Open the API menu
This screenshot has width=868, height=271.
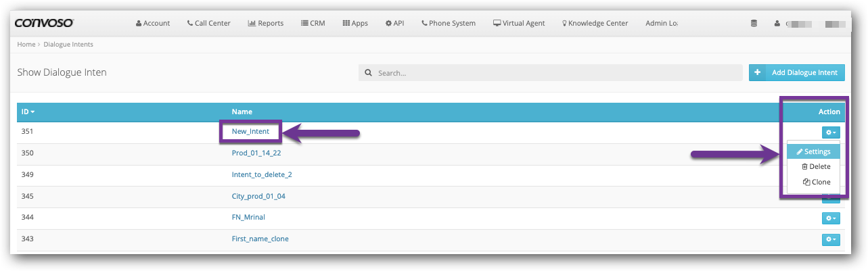coord(394,23)
